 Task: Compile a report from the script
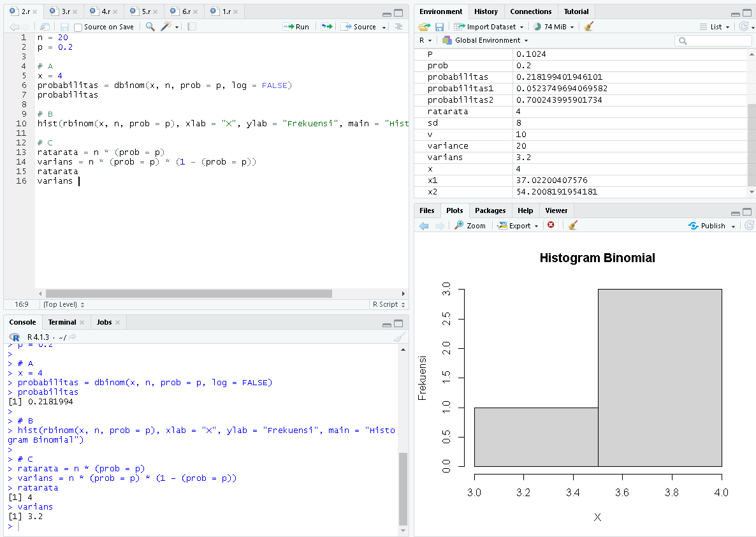(x=191, y=27)
